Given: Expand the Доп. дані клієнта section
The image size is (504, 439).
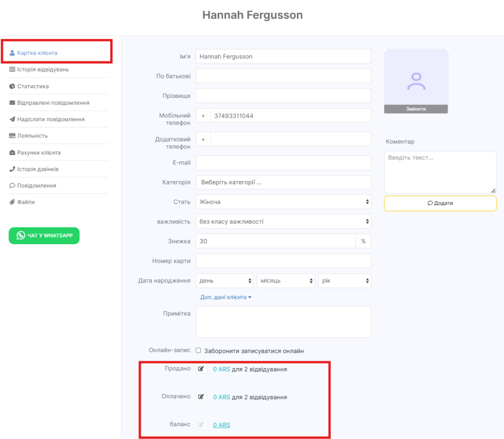Looking at the screenshot, I should point(226,297).
